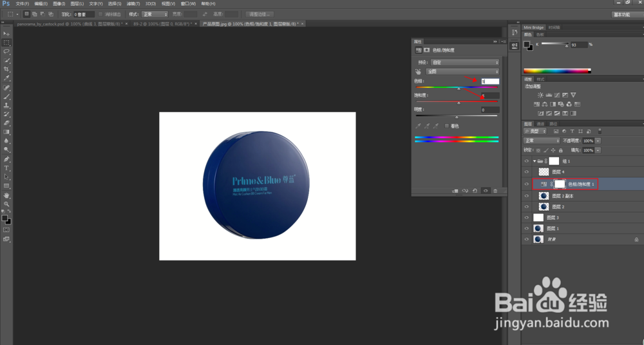The image size is (644, 345).
Task: Switch to the 通道 channels tab
Action: pos(540,124)
